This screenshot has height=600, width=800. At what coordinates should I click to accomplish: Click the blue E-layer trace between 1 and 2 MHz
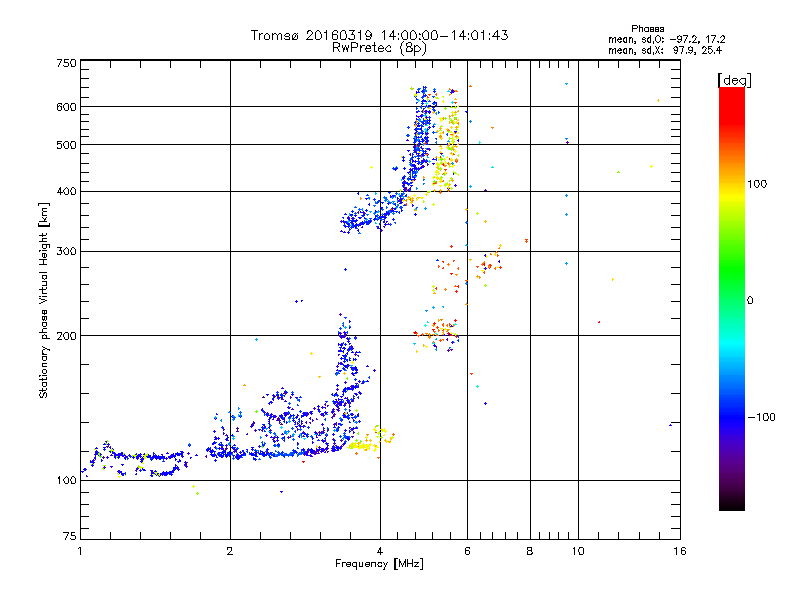pos(138,457)
